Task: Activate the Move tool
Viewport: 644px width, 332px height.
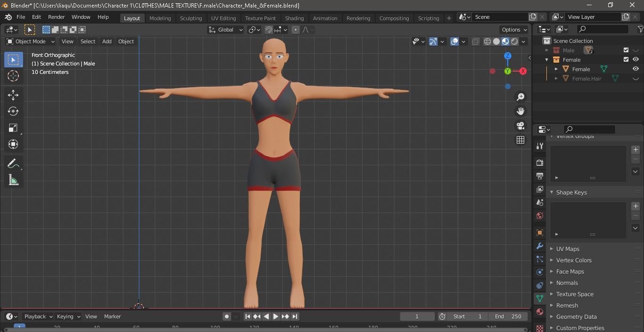Action: tap(13, 95)
